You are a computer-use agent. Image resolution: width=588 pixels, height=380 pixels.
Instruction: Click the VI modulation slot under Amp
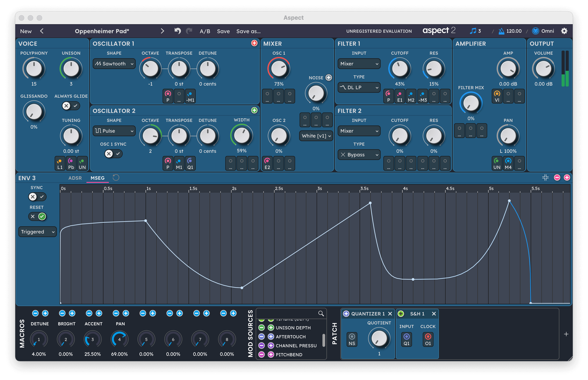pyautogui.click(x=497, y=96)
